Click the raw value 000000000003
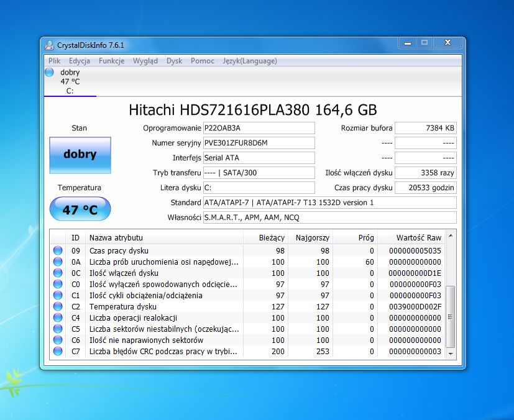 (415, 351)
